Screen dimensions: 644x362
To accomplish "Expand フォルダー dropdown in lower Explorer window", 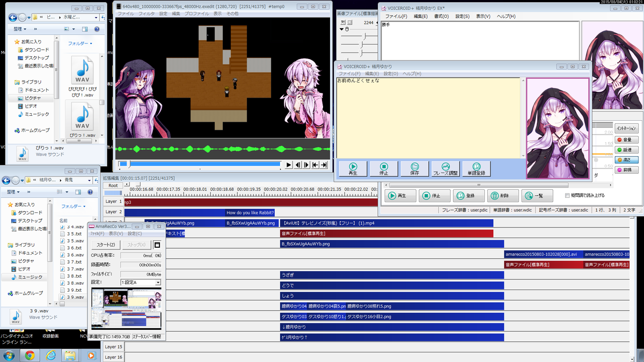I will tap(73, 206).
